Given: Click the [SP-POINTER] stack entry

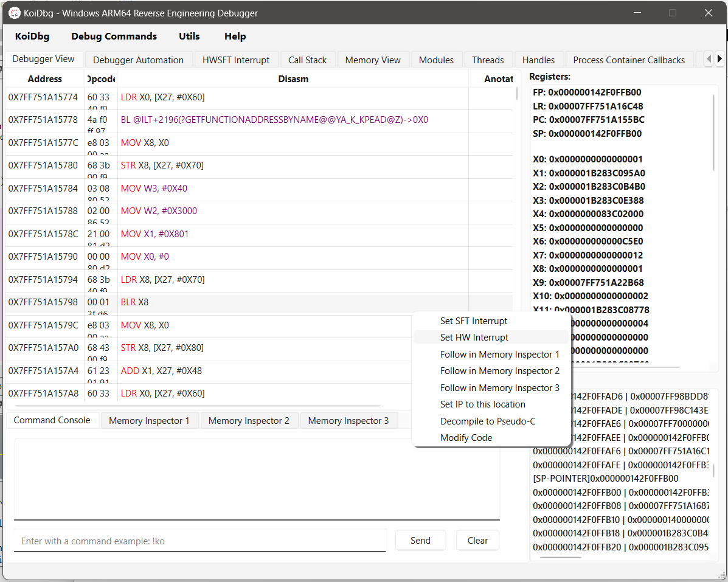Looking at the screenshot, I should click(605, 479).
